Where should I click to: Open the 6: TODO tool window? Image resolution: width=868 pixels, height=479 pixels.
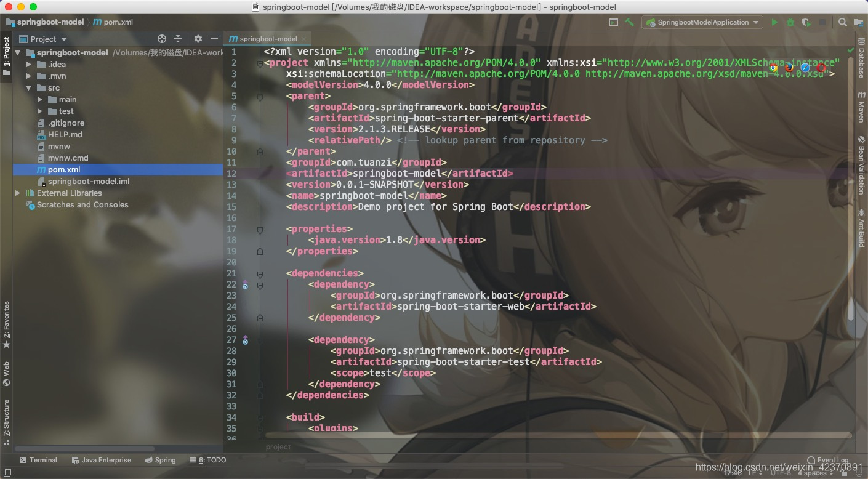pyautogui.click(x=208, y=460)
